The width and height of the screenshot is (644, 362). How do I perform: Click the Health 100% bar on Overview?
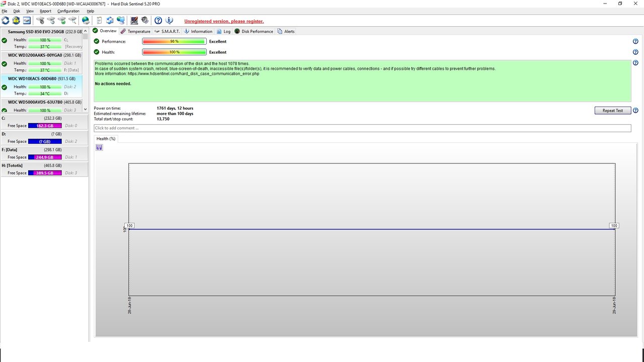(174, 52)
